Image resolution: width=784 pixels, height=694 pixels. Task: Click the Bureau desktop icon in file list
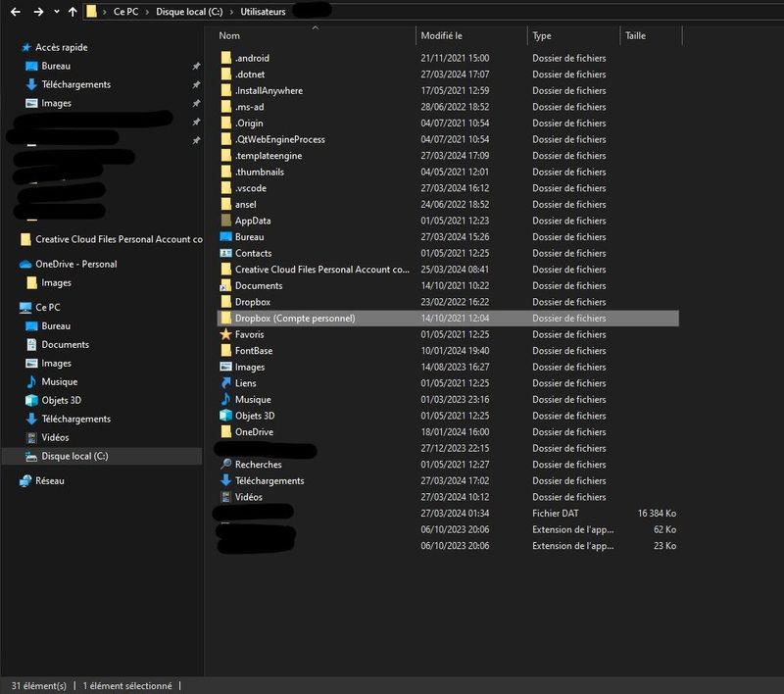pos(226,237)
